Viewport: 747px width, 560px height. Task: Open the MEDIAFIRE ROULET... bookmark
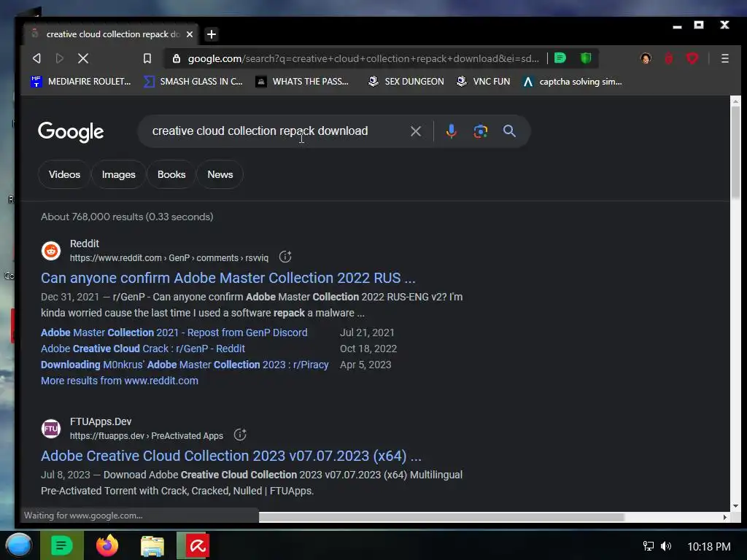(x=80, y=82)
